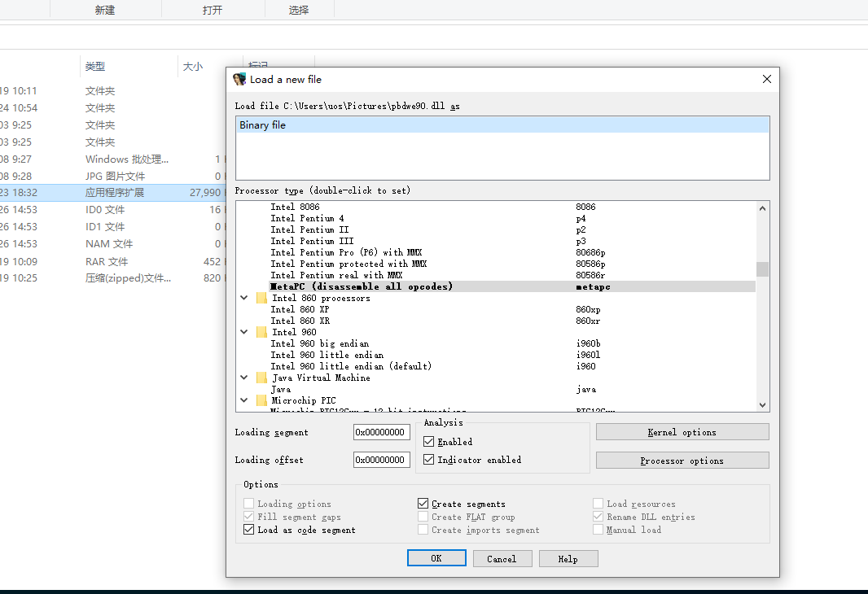Click folder icon beside Java Virtual Machine
Screen dimensions: 868x594
coord(261,377)
